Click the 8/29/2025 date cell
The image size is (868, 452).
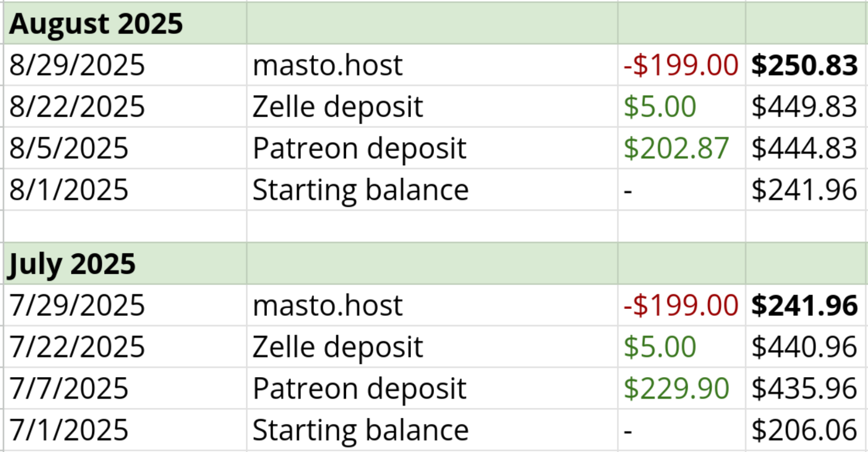(77, 65)
